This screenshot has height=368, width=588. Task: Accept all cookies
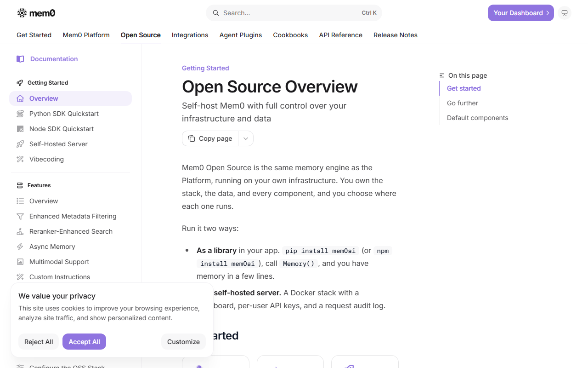(85, 342)
